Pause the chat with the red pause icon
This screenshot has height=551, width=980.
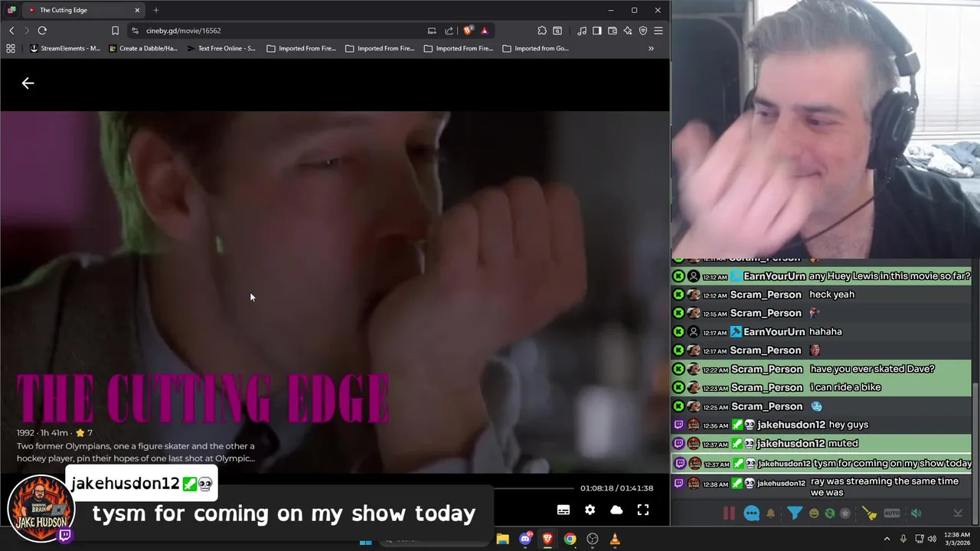coord(729,514)
